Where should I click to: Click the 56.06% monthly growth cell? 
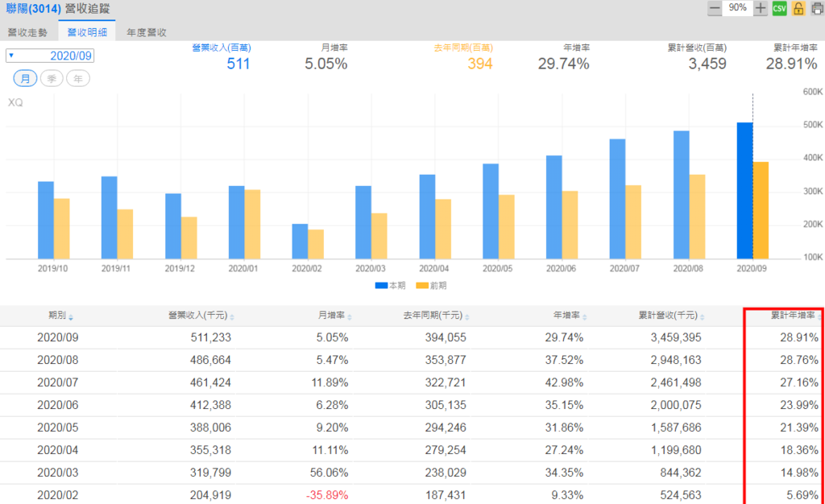[329, 473]
